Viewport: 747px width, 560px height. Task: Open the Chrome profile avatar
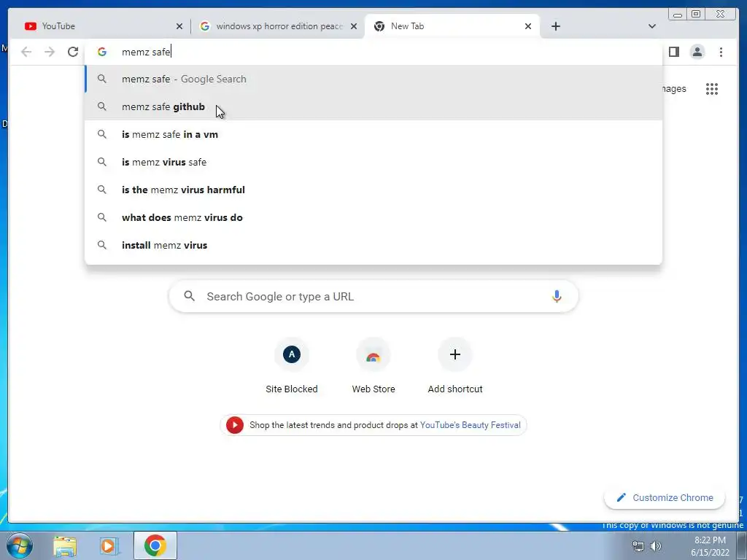coord(697,52)
